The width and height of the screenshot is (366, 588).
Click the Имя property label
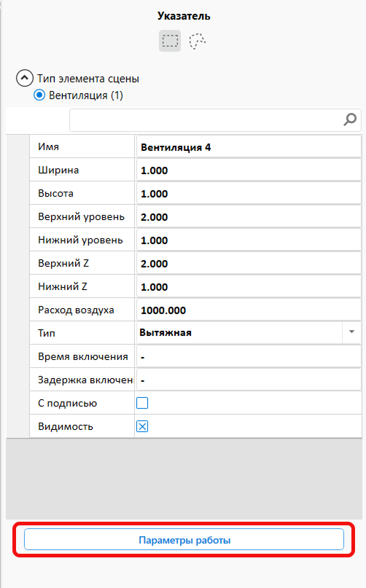[48, 146]
